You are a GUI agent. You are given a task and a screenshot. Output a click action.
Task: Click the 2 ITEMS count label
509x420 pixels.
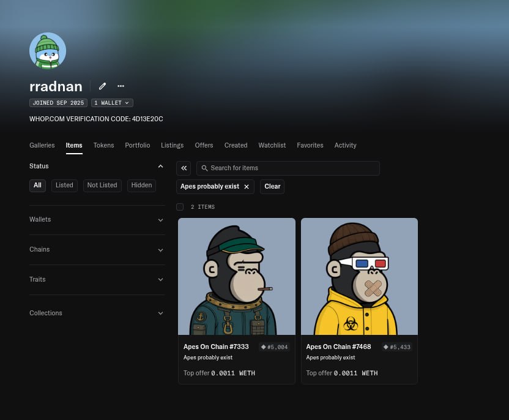click(x=202, y=207)
